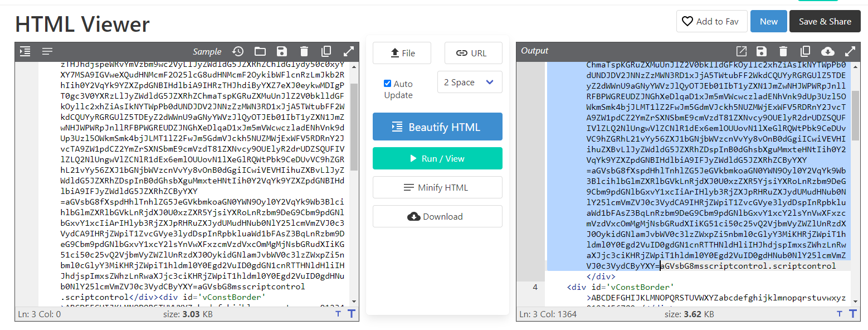This screenshot has height=330, width=868.
Task: Click Add to Fav button
Action: click(711, 21)
